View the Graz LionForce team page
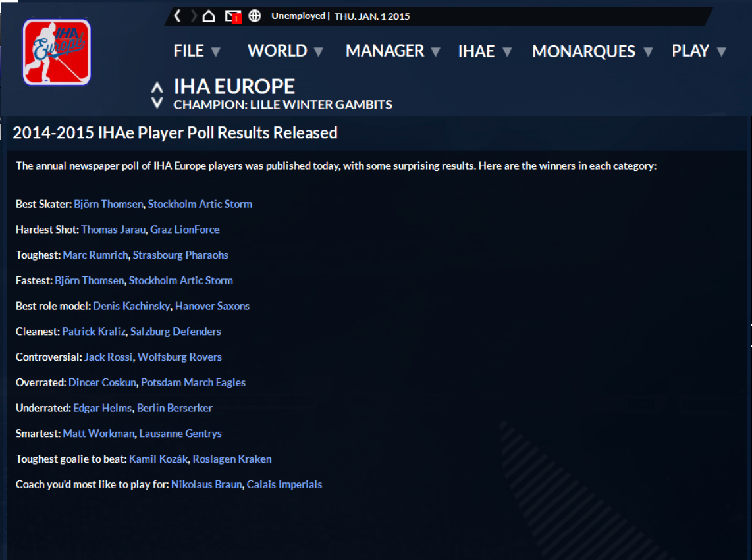This screenshot has width=752, height=560. [x=184, y=230]
